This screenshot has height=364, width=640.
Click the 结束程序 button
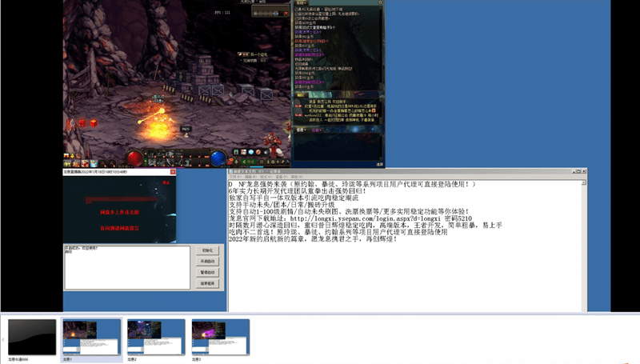tap(207, 283)
